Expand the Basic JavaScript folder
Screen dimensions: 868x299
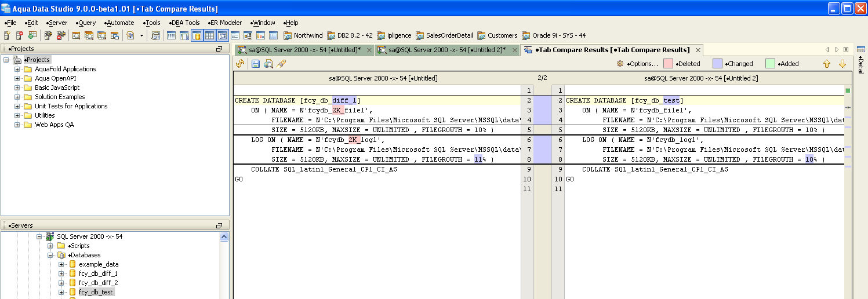[x=17, y=87]
